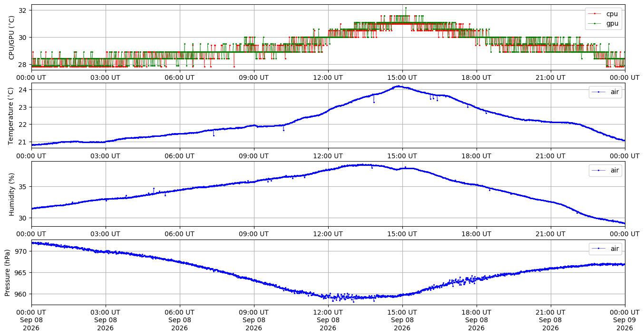Click the CPU/GPU (°C) axis label
The width and height of the screenshot is (644, 336).
click(12, 38)
